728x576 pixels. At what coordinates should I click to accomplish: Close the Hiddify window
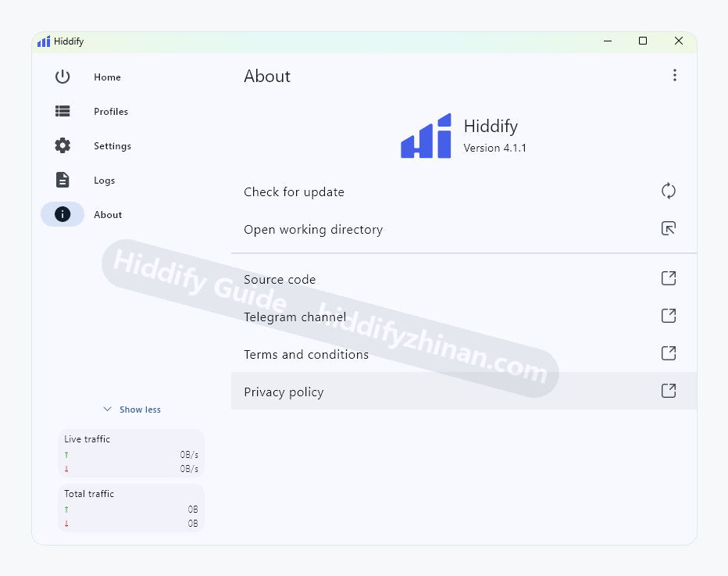[x=679, y=41]
